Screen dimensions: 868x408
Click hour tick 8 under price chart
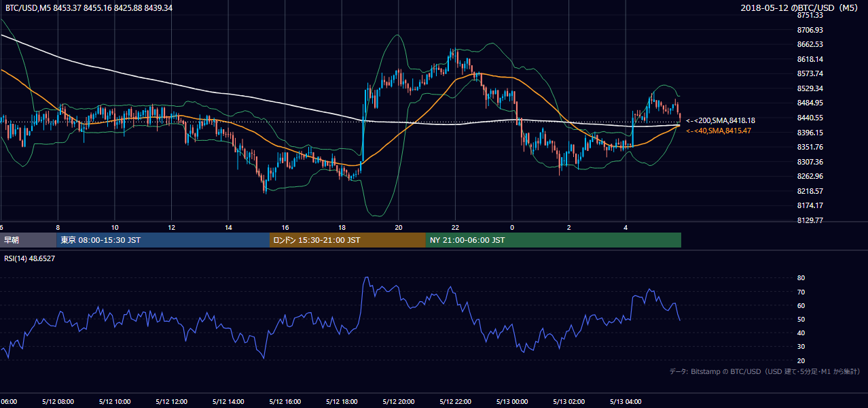click(x=58, y=228)
